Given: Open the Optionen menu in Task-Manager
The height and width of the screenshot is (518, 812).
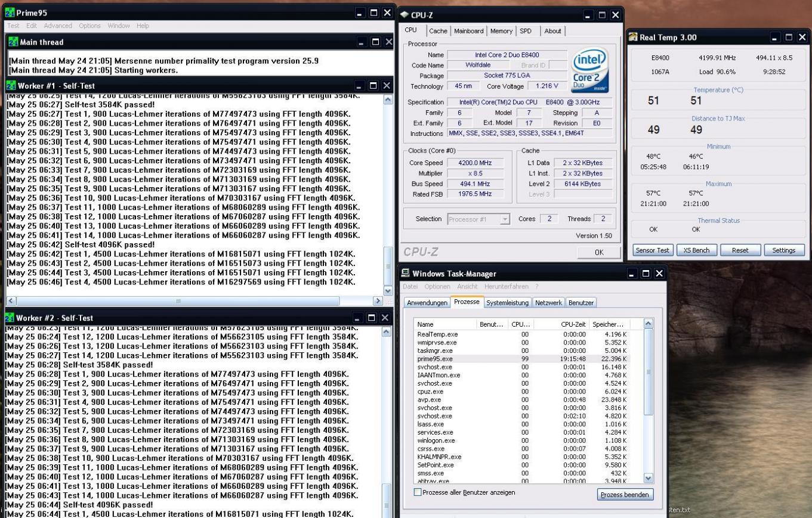Looking at the screenshot, I should (437, 287).
